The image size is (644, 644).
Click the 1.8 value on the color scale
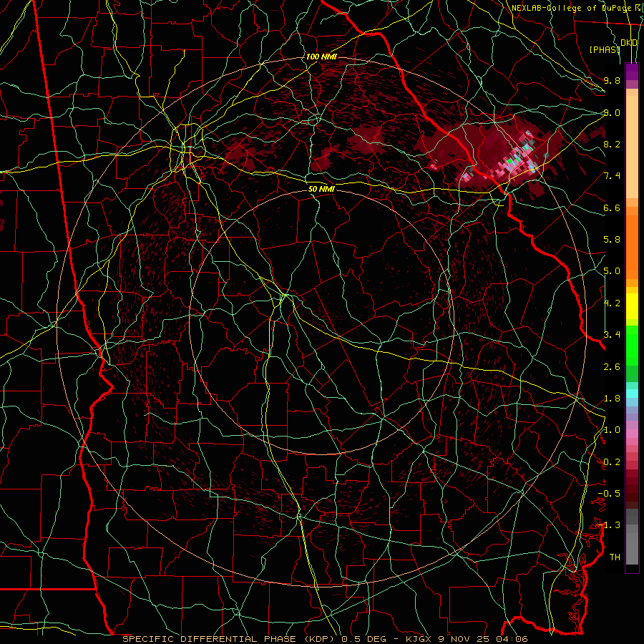pyautogui.click(x=612, y=399)
